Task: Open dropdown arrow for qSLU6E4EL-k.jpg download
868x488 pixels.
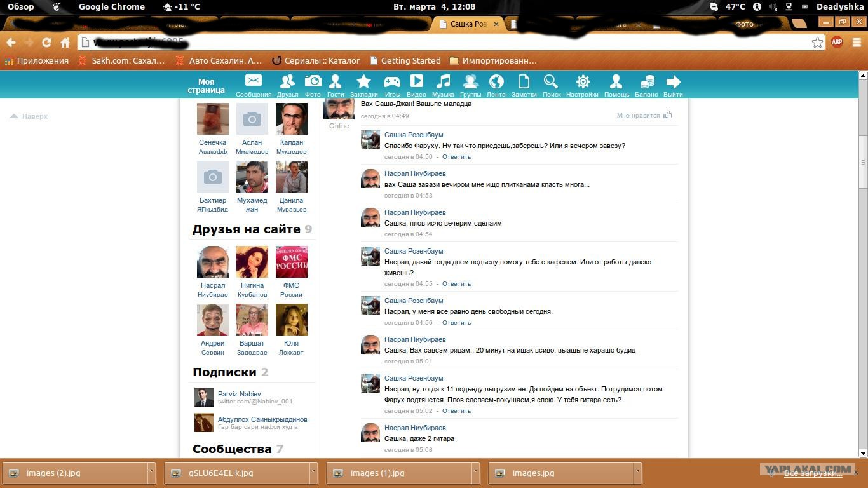Action: tap(313, 473)
